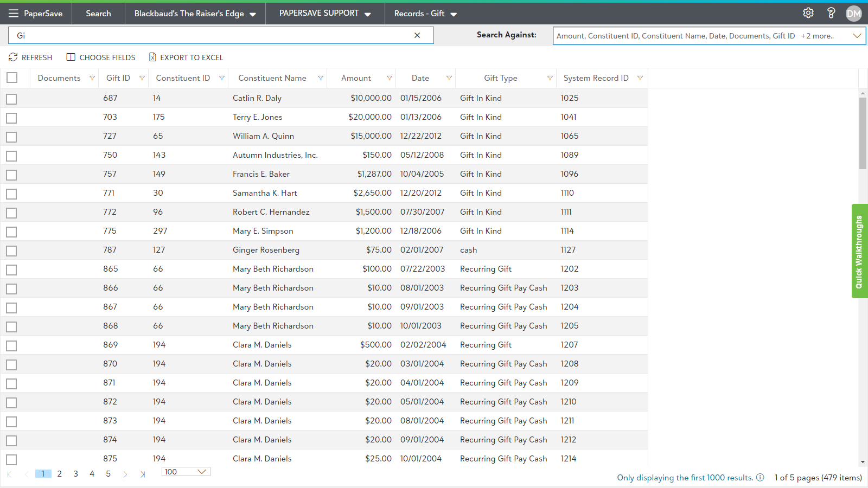Open the PaperSave hamburger menu icon
The image size is (868, 488).
click(x=14, y=14)
